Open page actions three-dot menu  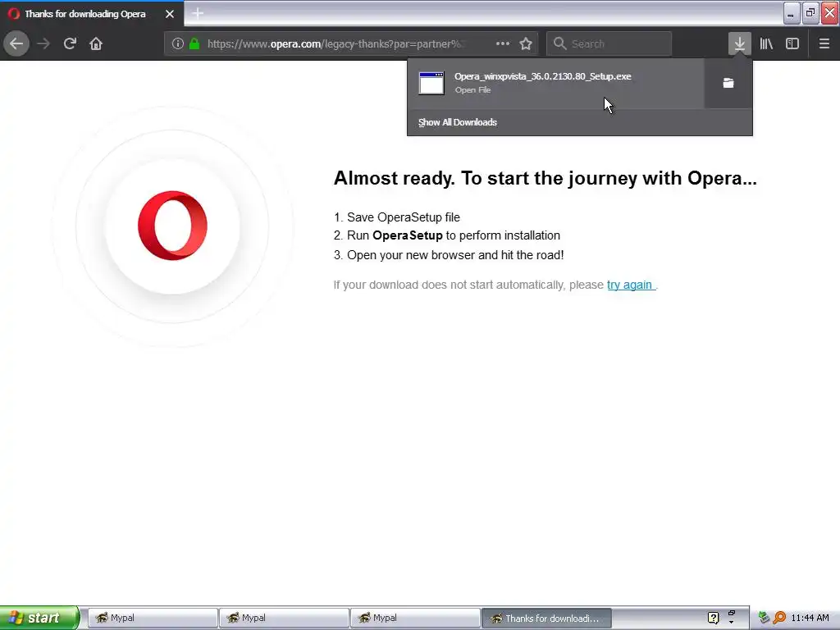[x=503, y=43]
